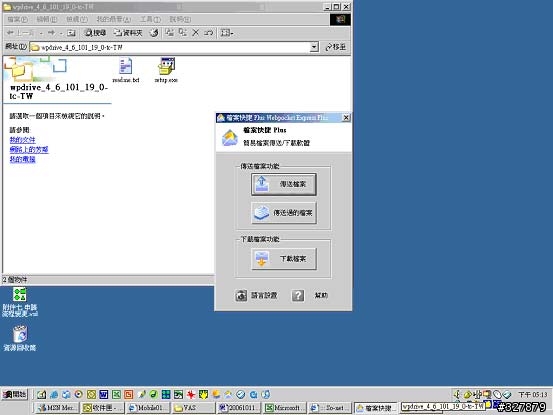Open the 搜尋 search pane
Viewport: 553px width, 415px height.
[95, 33]
